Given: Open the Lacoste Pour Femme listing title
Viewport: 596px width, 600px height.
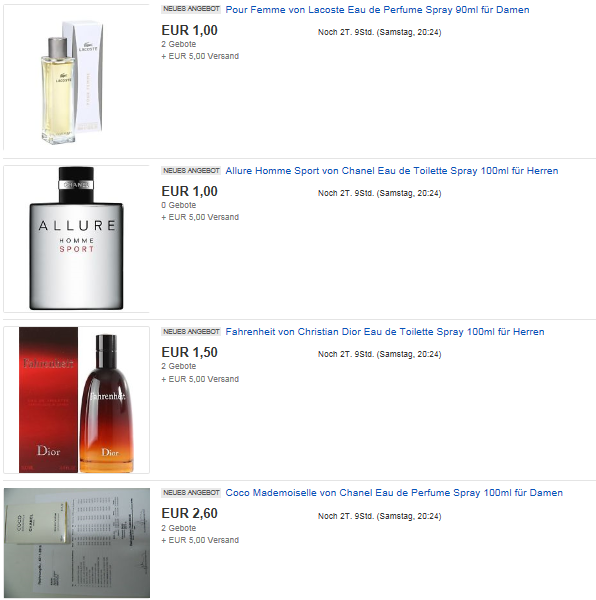Looking at the screenshot, I should pyautogui.click(x=377, y=10).
